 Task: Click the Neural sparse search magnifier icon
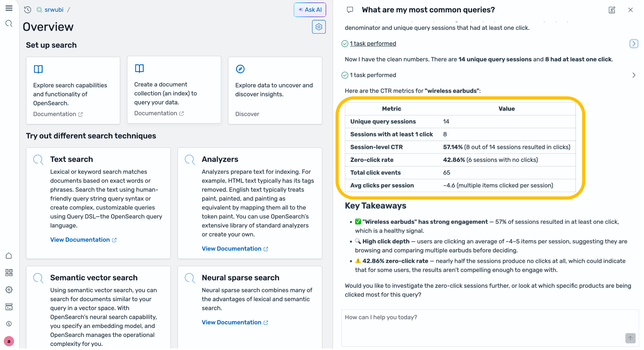tap(190, 278)
